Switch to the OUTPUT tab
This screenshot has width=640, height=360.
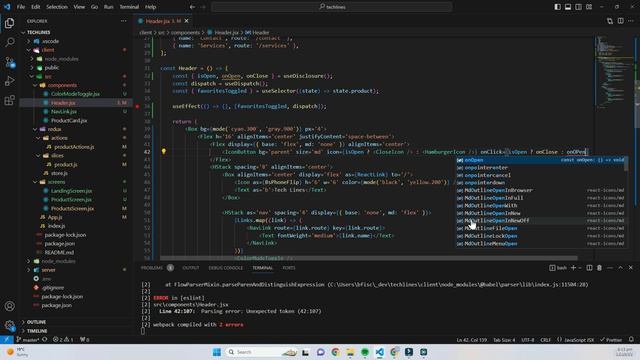point(191,268)
